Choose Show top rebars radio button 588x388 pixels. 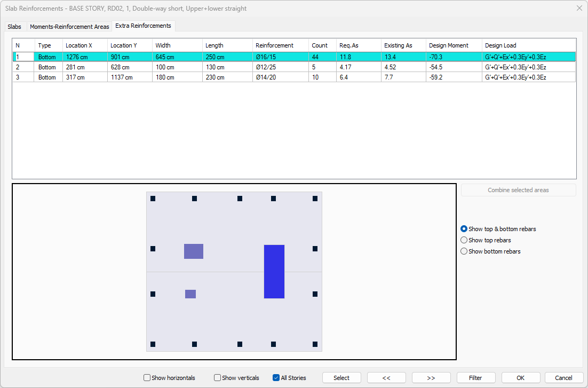pos(486,240)
